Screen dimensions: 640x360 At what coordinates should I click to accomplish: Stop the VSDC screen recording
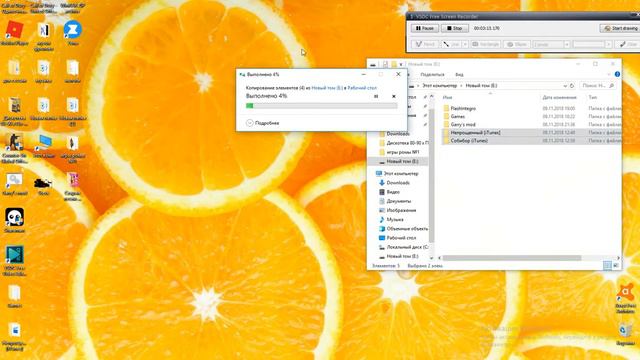click(454, 28)
